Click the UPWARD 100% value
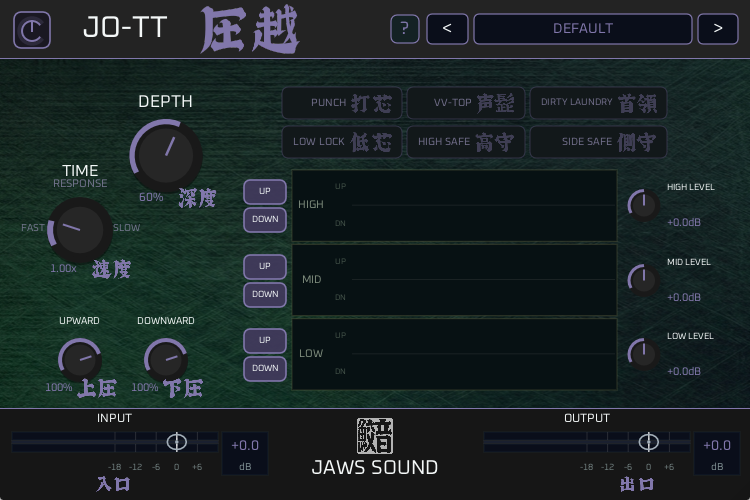Viewport: 750px width, 500px height. pos(58,387)
